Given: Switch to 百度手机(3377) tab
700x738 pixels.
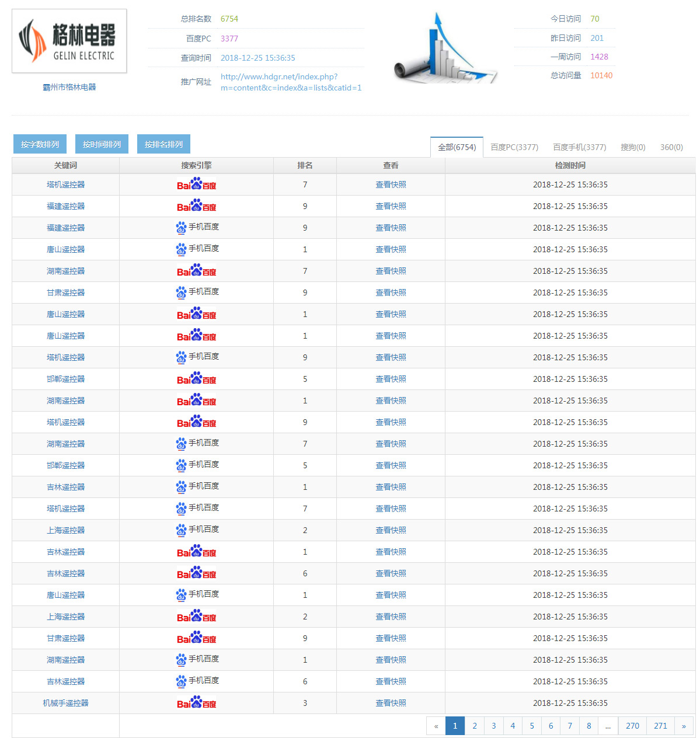Looking at the screenshot, I should [579, 147].
